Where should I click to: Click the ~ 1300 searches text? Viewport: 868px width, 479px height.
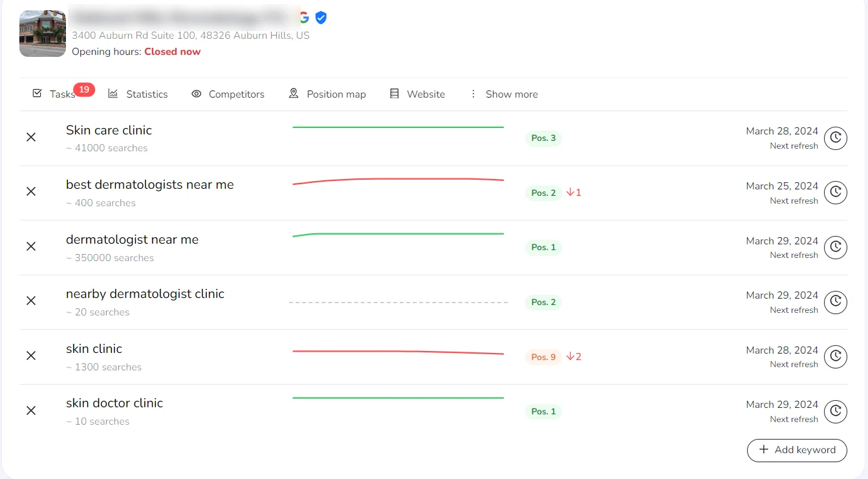point(103,367)
